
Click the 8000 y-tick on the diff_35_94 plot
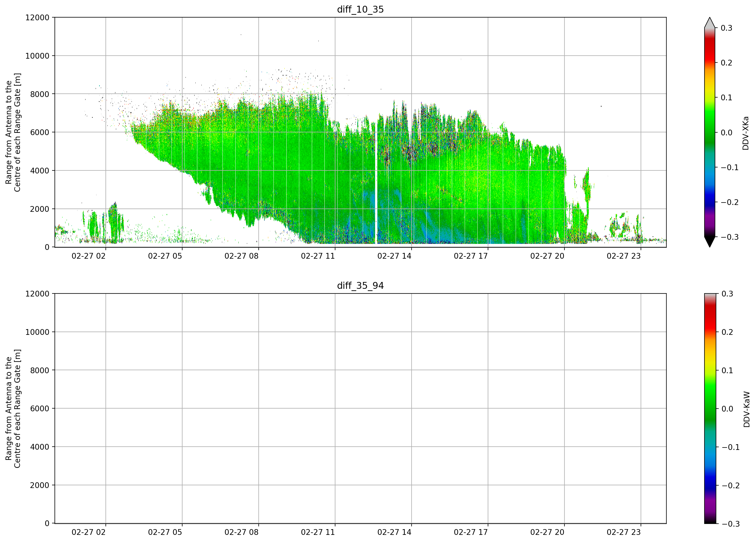40,370
